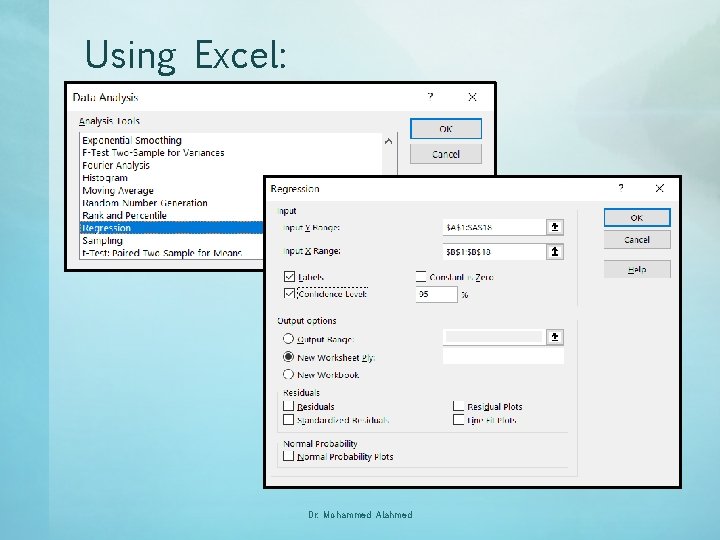Check Normal Probability Plots checkbox
Viewport: 720px width, 540px height.
coord(288,456)
